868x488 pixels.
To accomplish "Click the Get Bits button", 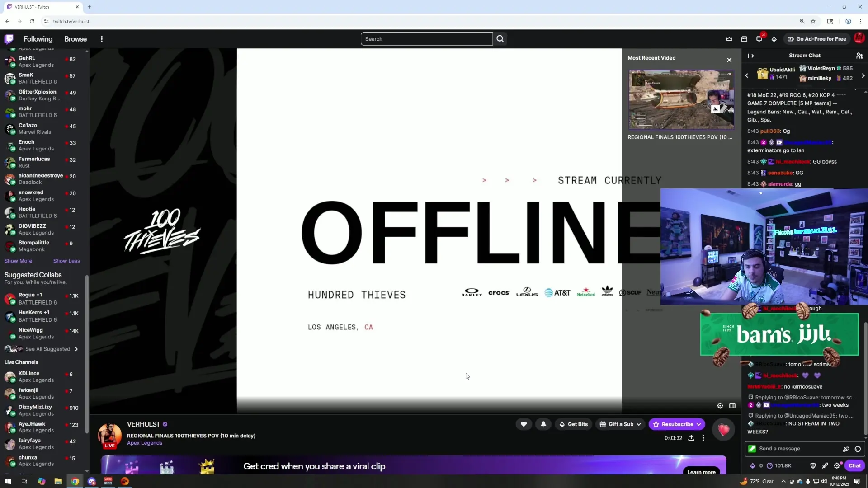I will (573, 424).
